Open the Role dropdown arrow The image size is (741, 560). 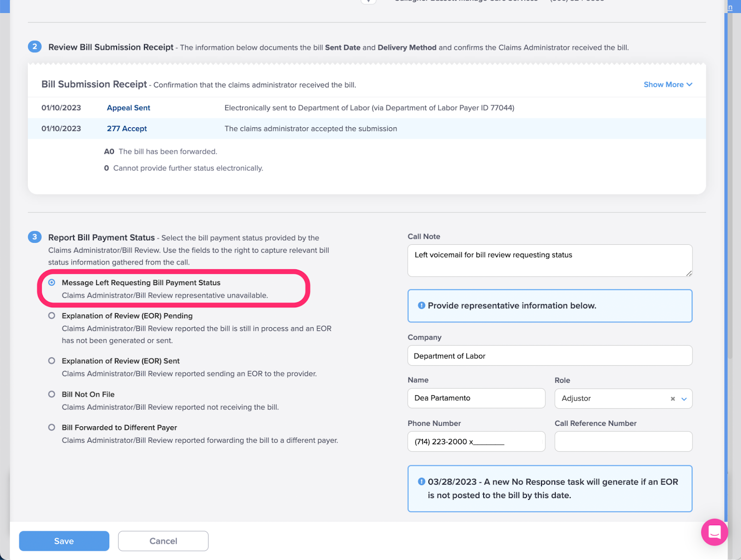click(x=684, y=398)
